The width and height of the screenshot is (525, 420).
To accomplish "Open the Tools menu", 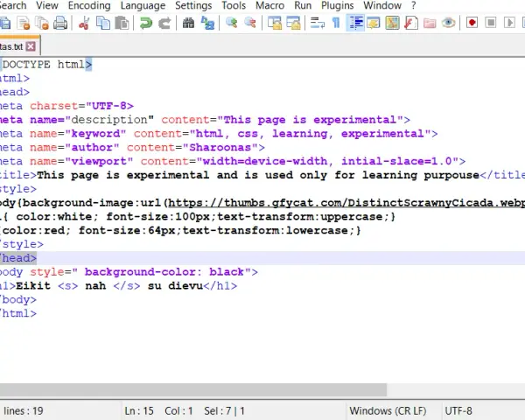I will (x=234, y=6).
